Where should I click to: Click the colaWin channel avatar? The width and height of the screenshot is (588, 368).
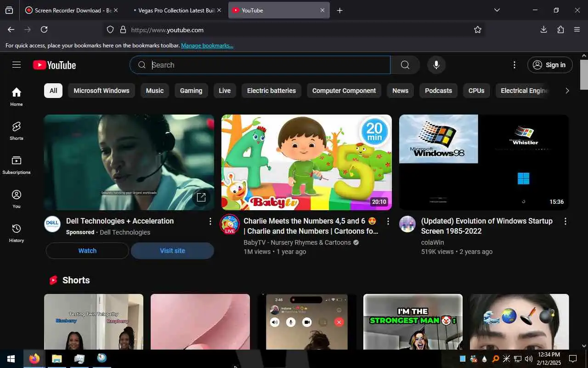407,224
